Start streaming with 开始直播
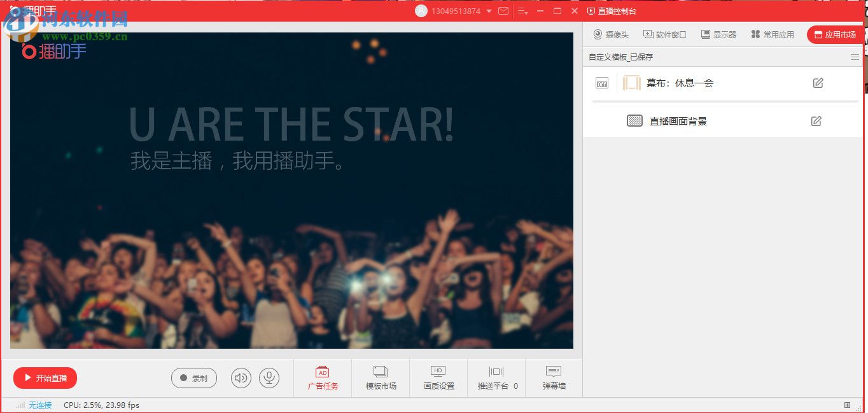The height and width of the screenshot is (413, 868). (x=45, y=378)
